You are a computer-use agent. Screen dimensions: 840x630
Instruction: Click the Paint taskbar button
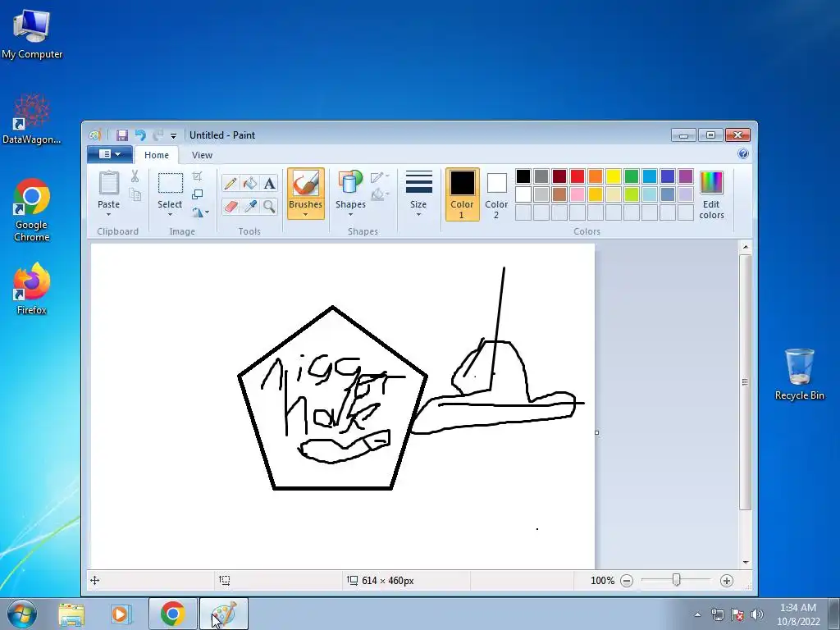tap(224, 614)
